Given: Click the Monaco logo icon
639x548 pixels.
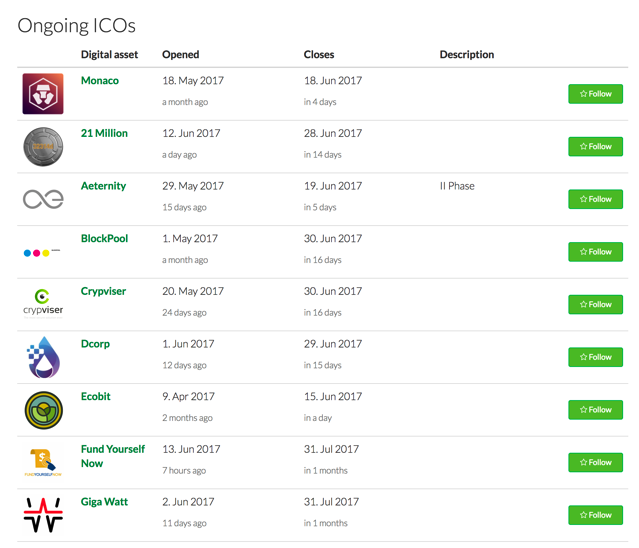Looking at the screenshot, I should pos(43,94).
